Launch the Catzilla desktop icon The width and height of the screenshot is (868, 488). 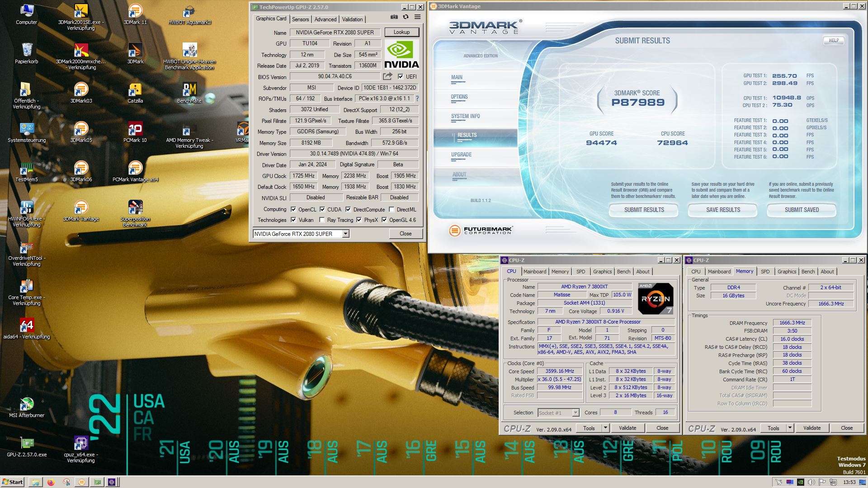pyautogui.click(x=135, y=93)
